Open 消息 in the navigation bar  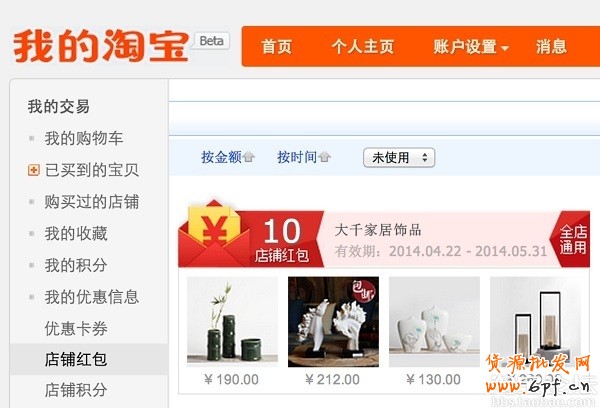pos(551,47)
